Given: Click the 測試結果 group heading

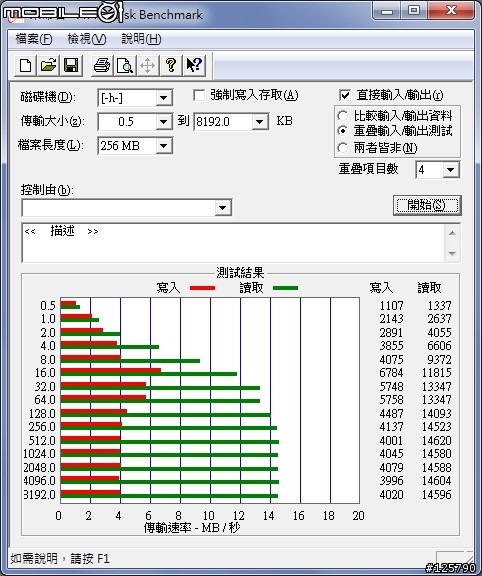Looking at the screenshot, I should [240, 273].
